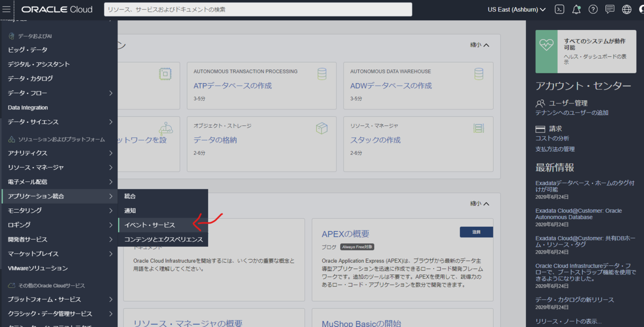Toggle the hamburger navigation menu

pos(6,10)
